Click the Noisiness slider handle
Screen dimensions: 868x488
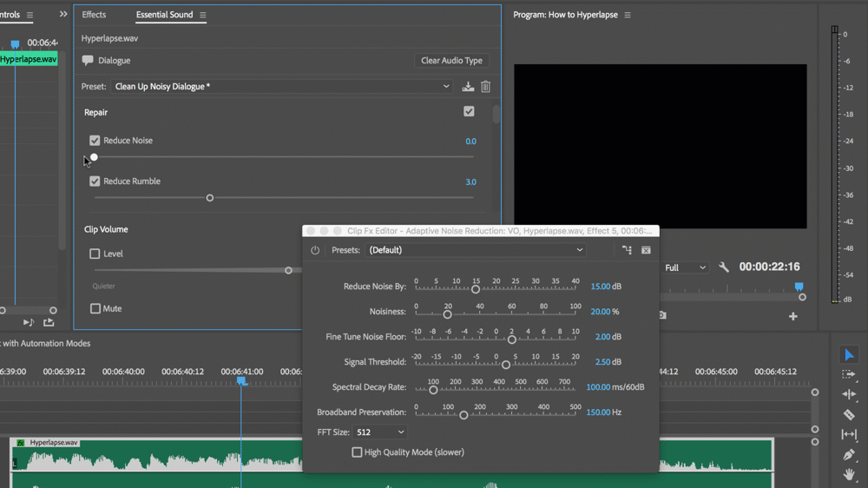447,314
